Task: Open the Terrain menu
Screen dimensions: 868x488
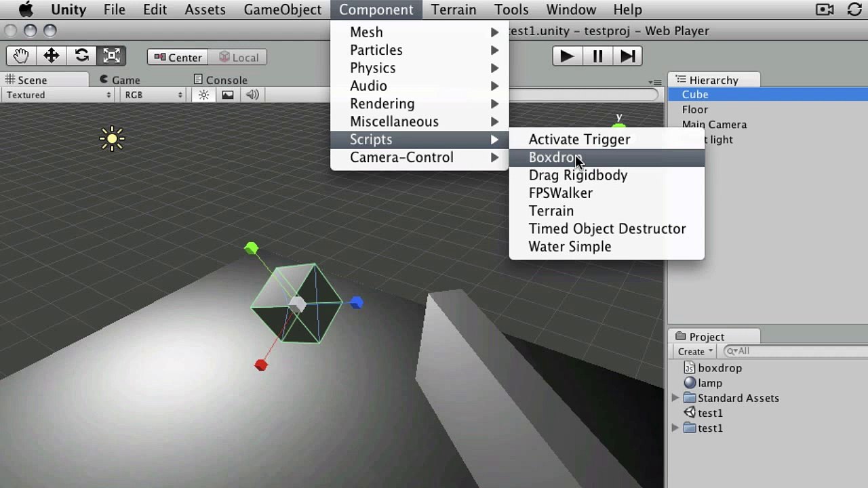Action: [x=454, y=9]
